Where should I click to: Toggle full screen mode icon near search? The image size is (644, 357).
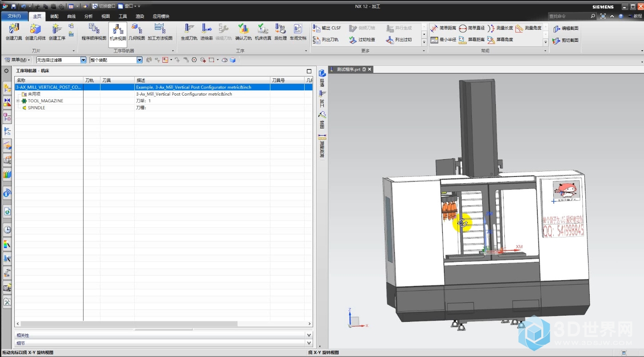click(603, 16)
